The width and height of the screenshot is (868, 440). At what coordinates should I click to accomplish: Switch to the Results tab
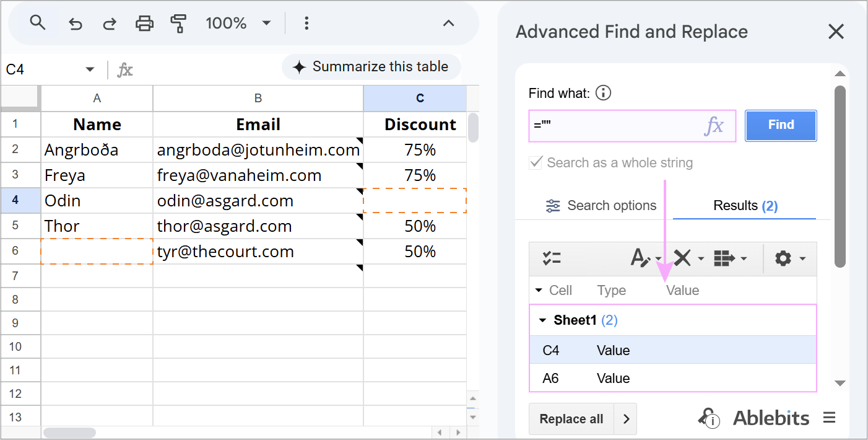pos(744,206)
